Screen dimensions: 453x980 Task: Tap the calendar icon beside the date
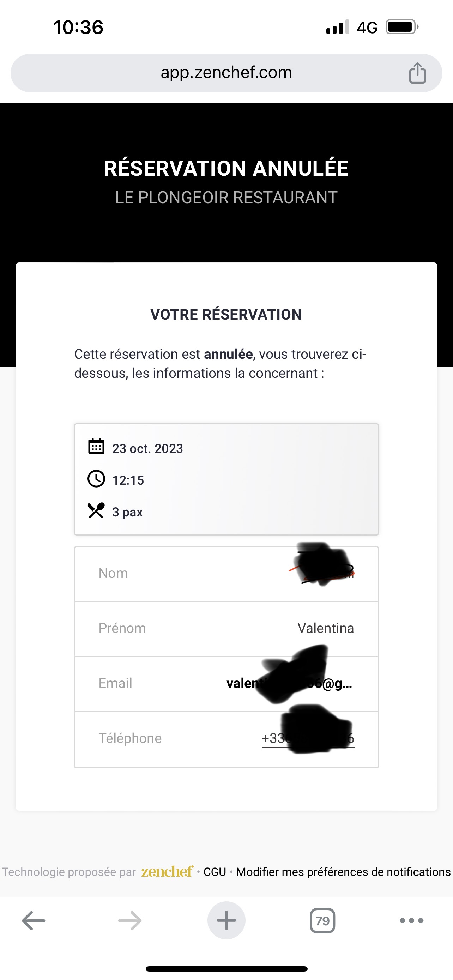coord(96,447)
